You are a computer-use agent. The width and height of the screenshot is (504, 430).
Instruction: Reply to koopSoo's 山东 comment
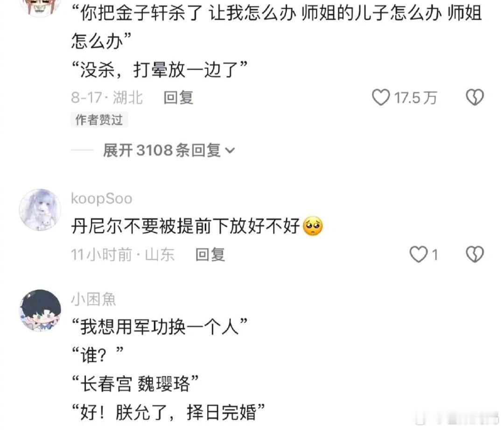[210, 255]
